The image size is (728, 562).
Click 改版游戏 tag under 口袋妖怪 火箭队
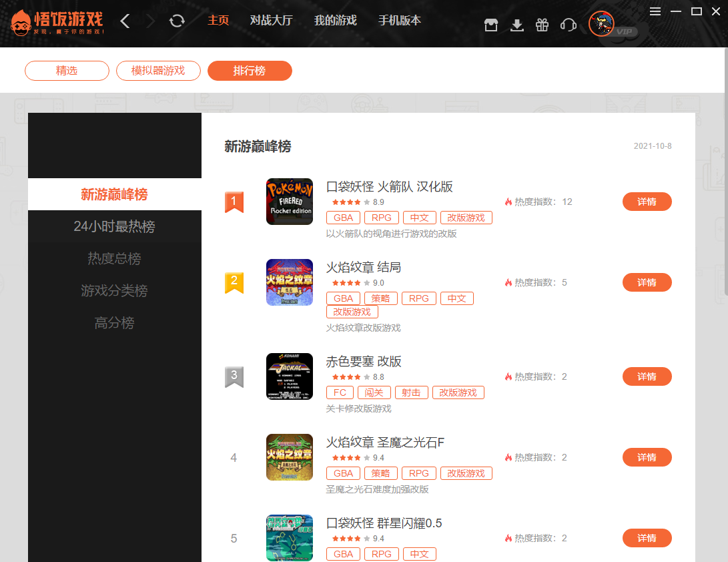(x=466, y=218)
